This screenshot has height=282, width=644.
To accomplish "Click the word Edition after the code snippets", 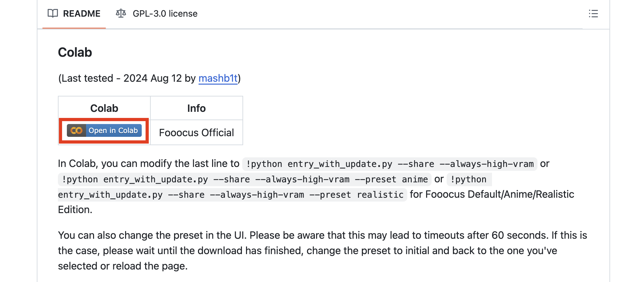I will click(x=75, y=210).
